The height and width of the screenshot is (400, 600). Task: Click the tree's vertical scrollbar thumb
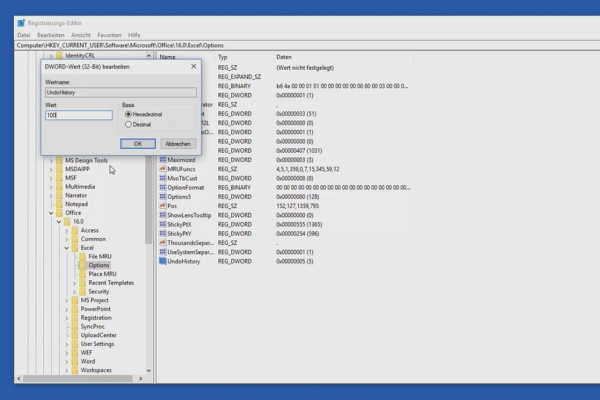tap(148, 200)
